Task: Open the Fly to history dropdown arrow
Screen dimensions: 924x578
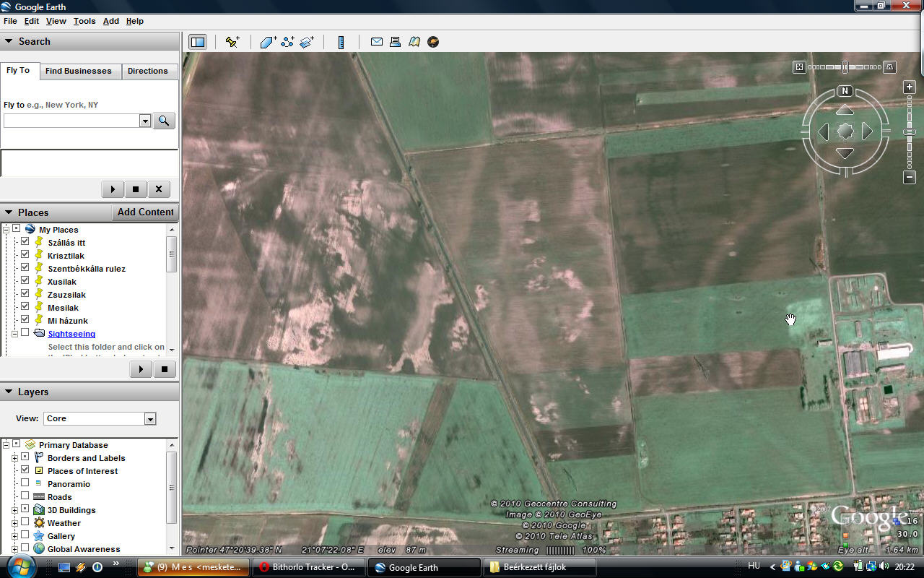Action: coord(145,121)
